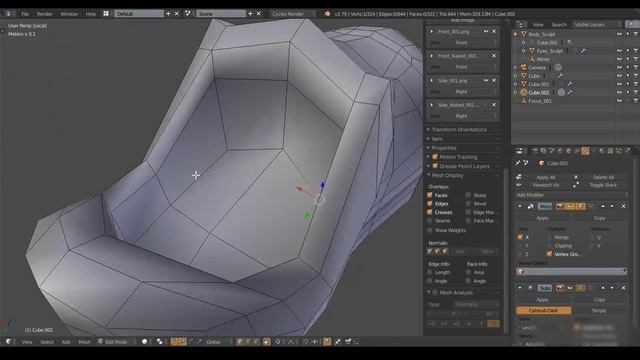
Task: Enable the edge Length info checkbox
Action: (x=430, y=272)
